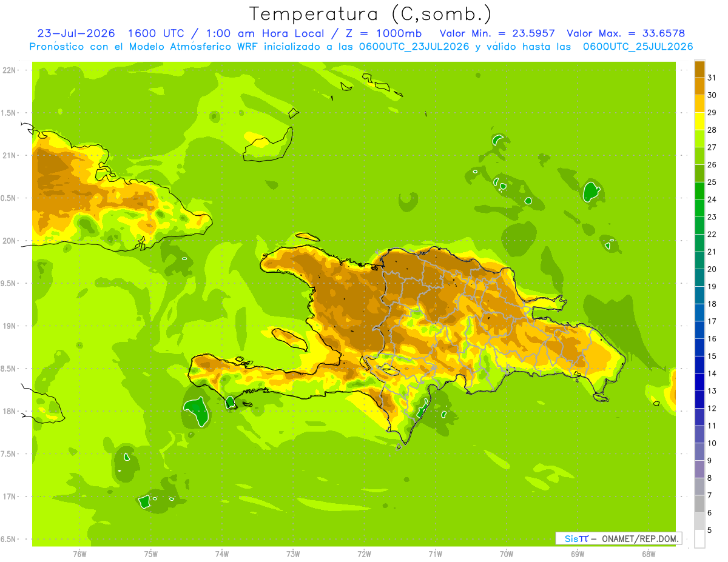728x562 pixels.
Task: Click the "17N" latitude label
Action: [x=10, y=497]
